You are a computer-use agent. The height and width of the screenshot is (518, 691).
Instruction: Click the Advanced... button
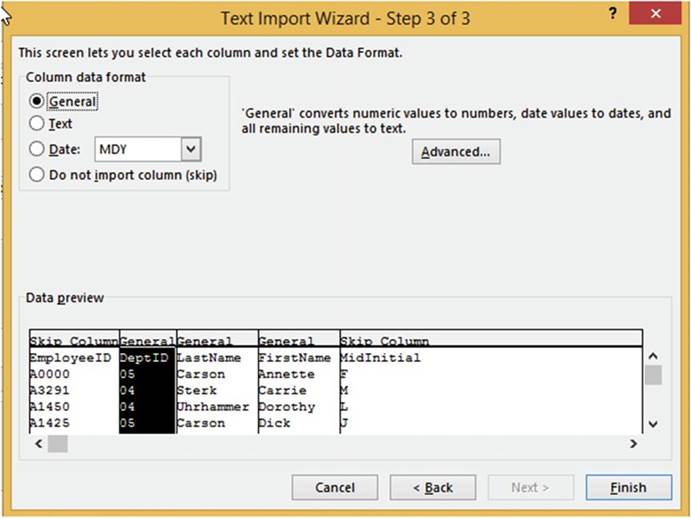click(x=455, y=152)
